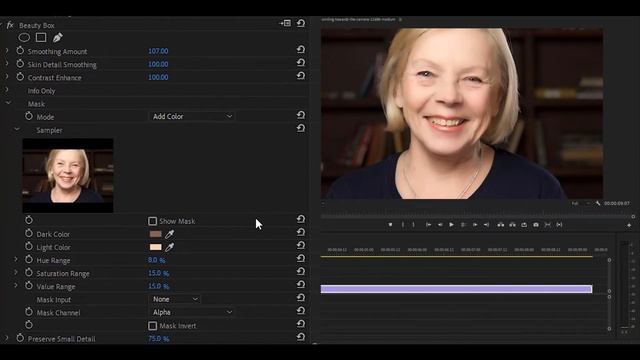This screenshot has height=360, width=640.
Task: Click the Dark Color swatch
Action: [156, 234]
